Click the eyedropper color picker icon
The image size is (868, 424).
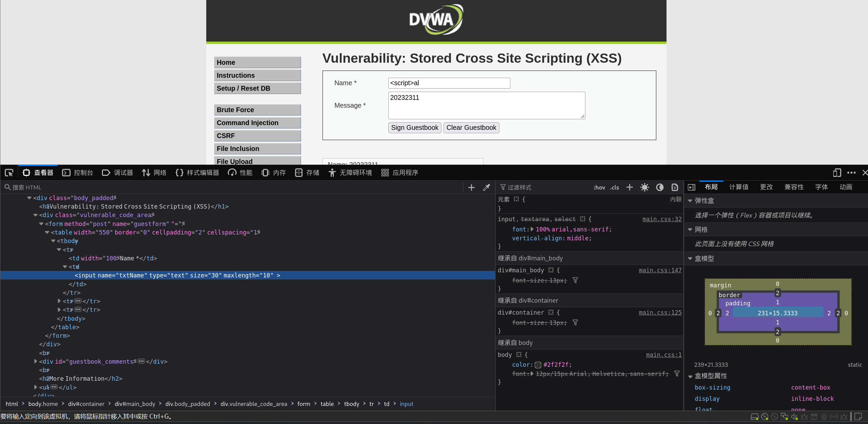tap(487, 187)
